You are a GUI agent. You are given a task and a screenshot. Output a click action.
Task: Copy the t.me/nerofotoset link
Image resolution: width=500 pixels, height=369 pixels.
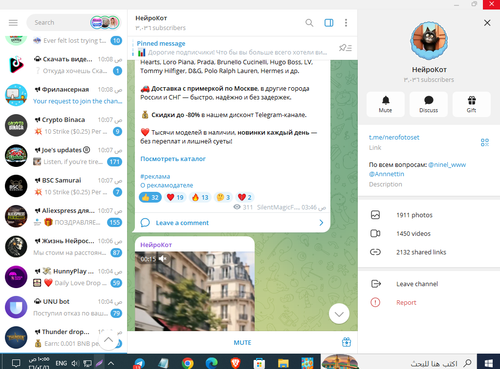(394, 137)
